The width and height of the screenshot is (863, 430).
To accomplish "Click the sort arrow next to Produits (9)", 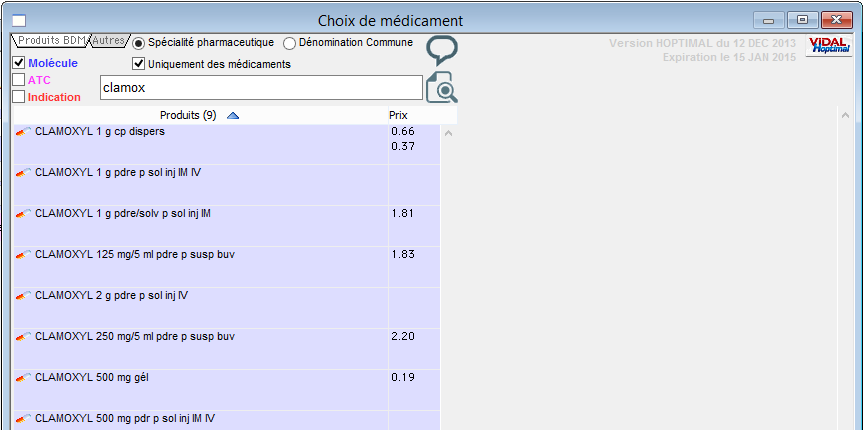I will coord(233,116).
